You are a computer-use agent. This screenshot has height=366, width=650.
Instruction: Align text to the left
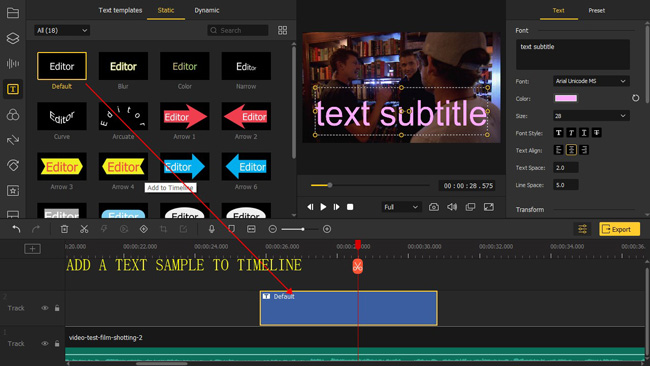558,150
